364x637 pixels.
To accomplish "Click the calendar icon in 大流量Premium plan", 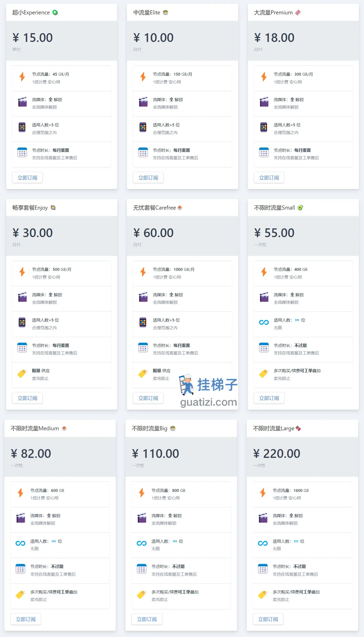I will click(x=264, y=152).
